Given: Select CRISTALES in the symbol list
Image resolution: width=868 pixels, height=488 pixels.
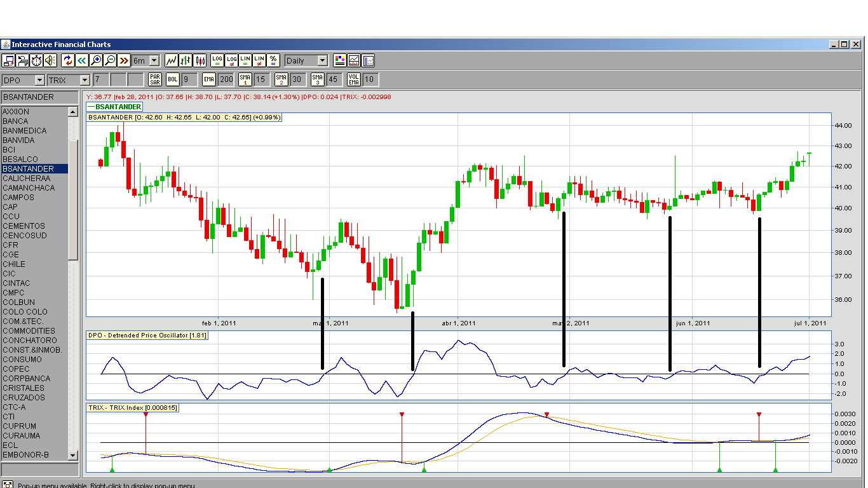Looking at the screenshot, I should (34, 388).
